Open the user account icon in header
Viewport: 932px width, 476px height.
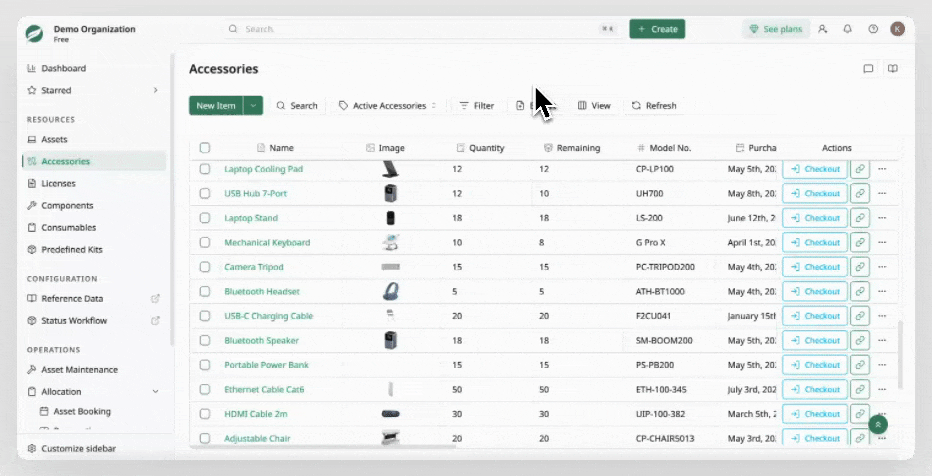point(823,29)
